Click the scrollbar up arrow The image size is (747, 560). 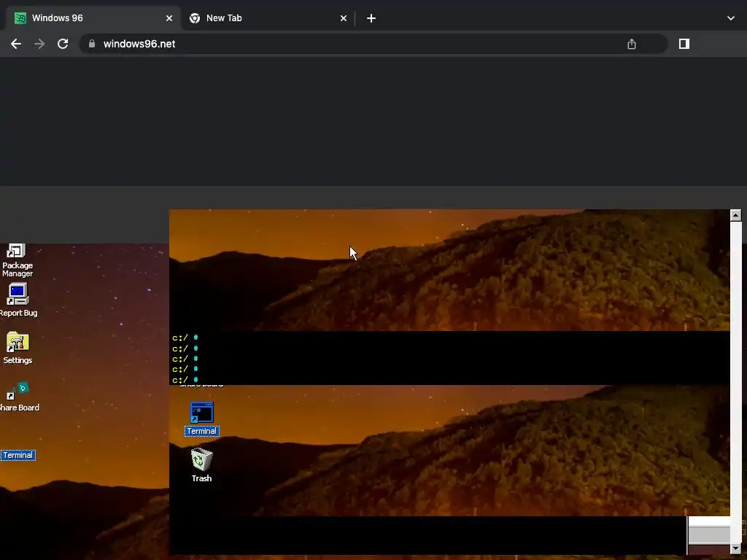tap(735, 215)
